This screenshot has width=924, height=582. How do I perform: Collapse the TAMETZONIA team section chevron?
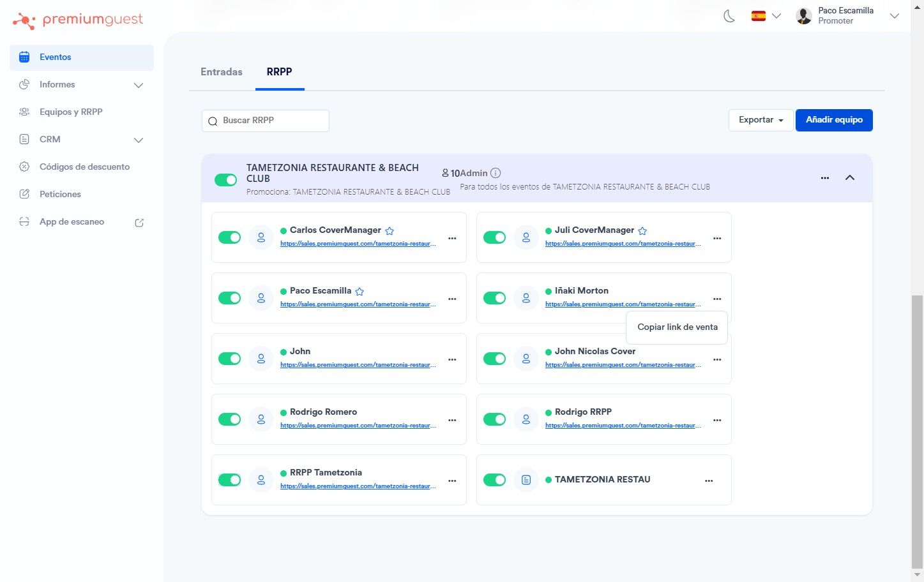click(x=849, y=178)
